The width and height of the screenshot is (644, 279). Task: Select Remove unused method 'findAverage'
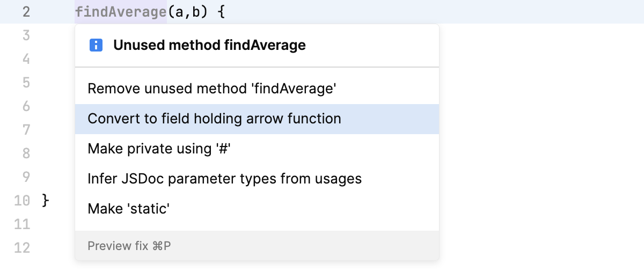(211, 89)
